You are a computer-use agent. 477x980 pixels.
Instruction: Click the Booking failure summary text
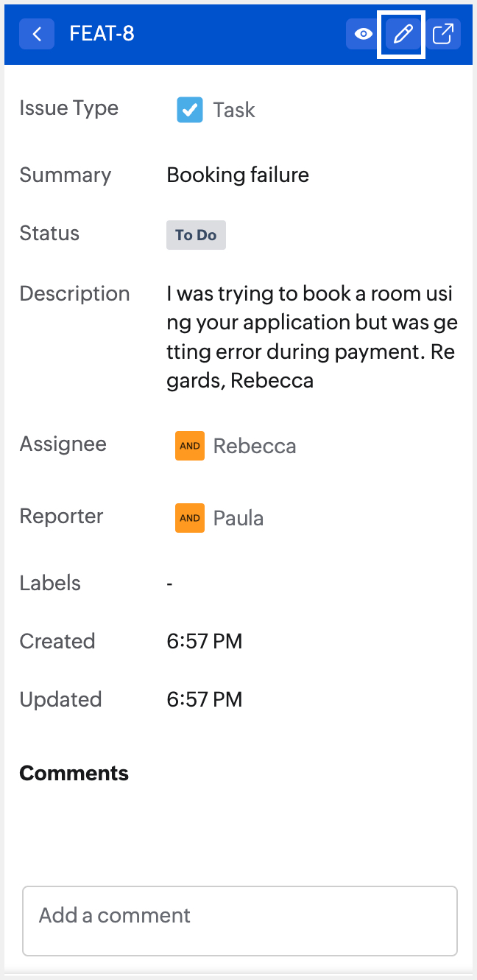[x=238, y=175]
